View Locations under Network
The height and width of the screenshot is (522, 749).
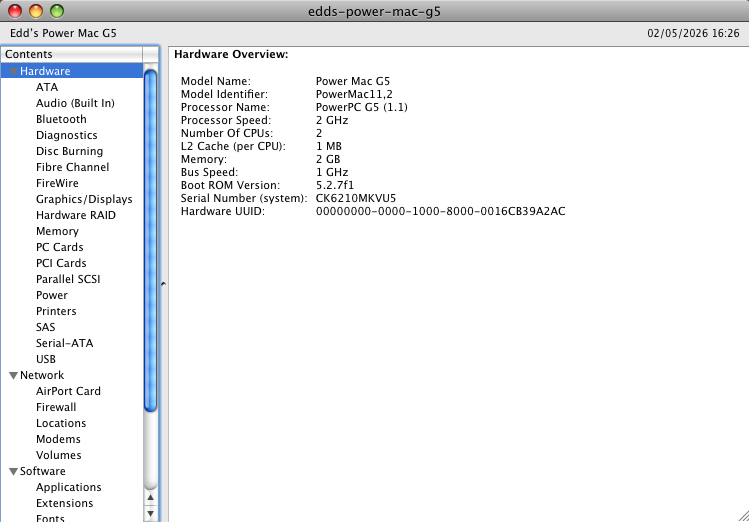coord(61,423)
